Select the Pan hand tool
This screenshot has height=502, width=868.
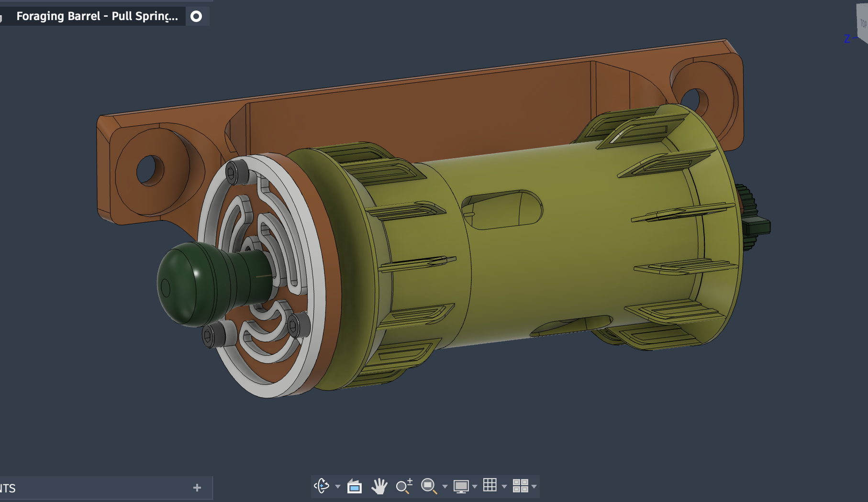[379, 486]
